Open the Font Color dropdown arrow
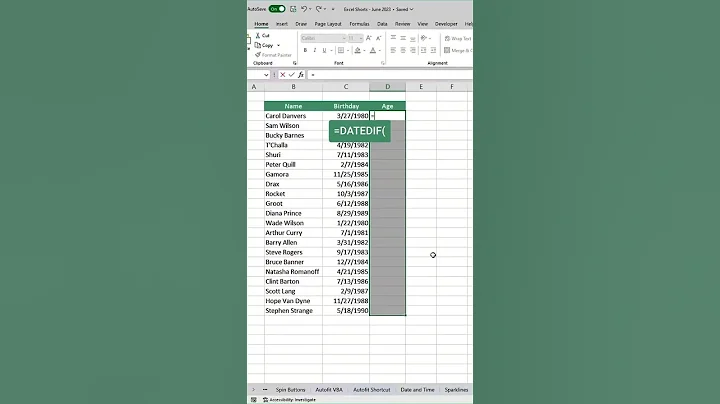The height and width of the screenshot is (404, 720). (380, 50)
